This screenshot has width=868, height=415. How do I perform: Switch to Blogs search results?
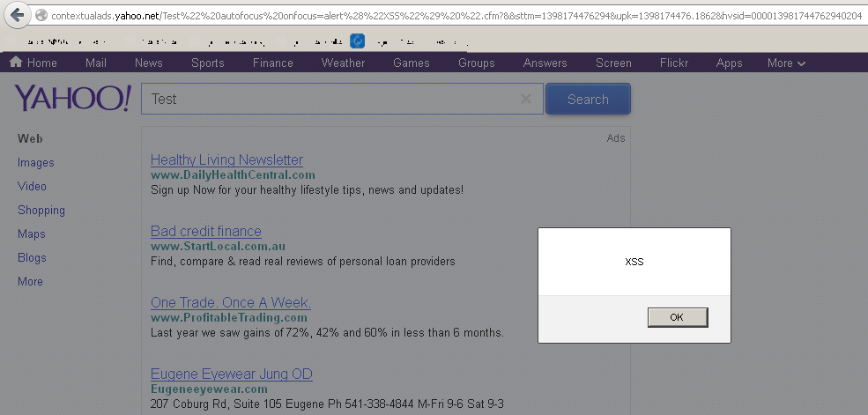[x=32, y=258]
